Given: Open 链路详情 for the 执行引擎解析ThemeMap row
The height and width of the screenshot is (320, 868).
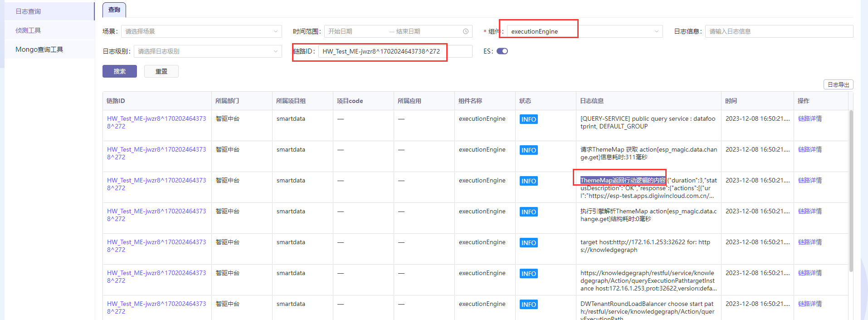Looking at the screenshot, I should 810,211.
